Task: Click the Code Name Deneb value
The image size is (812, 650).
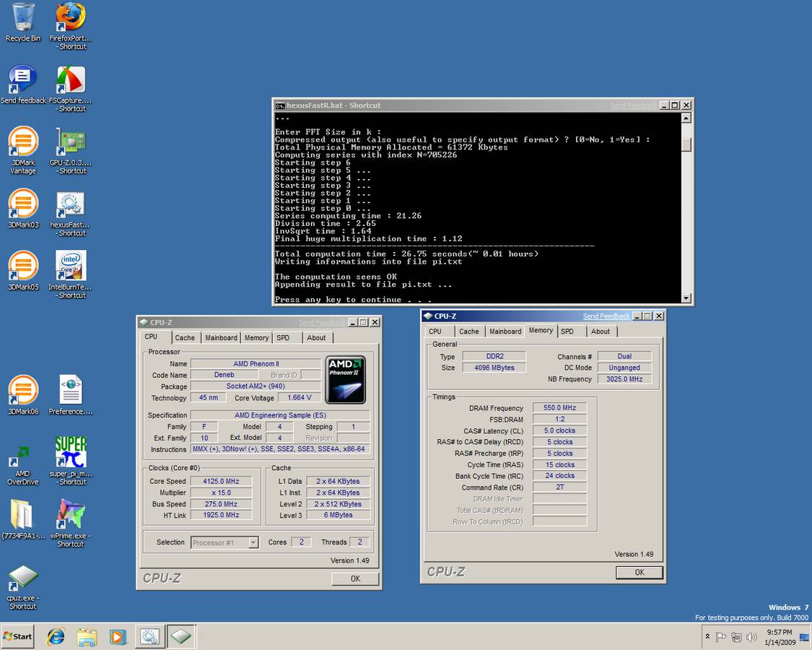Action: (224, 375)
